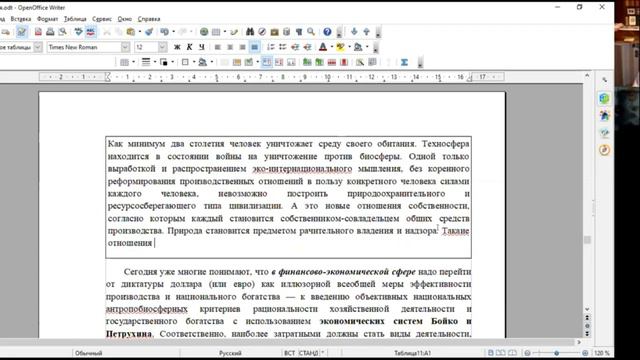Open sidebar Properties deck

coord(604,98)
